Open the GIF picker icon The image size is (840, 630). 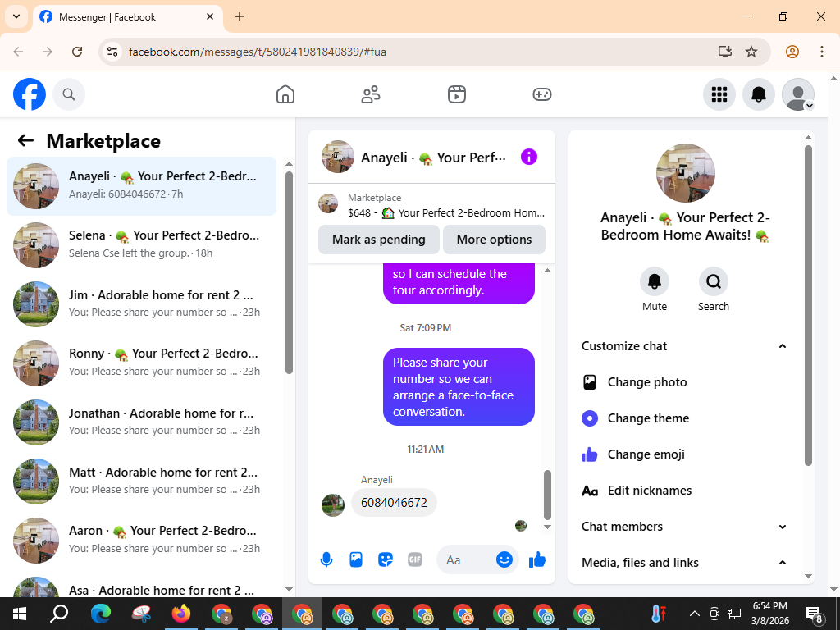[414, 559]
